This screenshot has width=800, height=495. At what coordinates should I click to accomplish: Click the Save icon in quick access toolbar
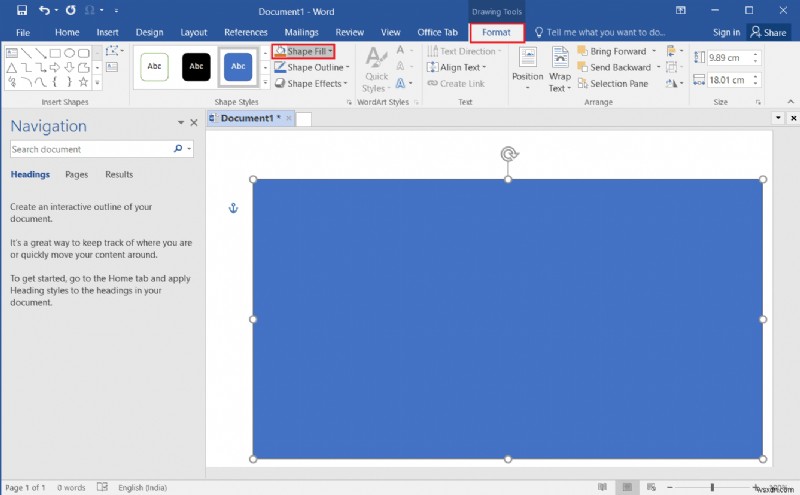(x=22, y=10)
